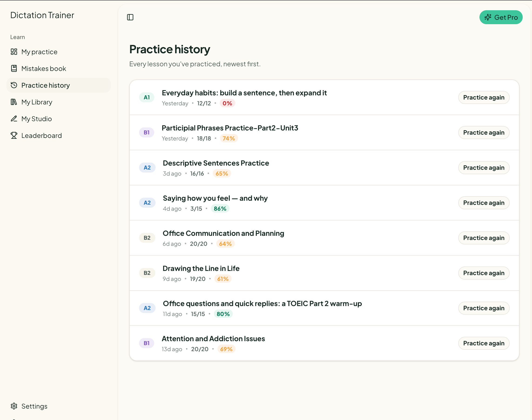This screenshot has height=420, width=532.
Task: Click the 86% green score badge
Action: 220,209
